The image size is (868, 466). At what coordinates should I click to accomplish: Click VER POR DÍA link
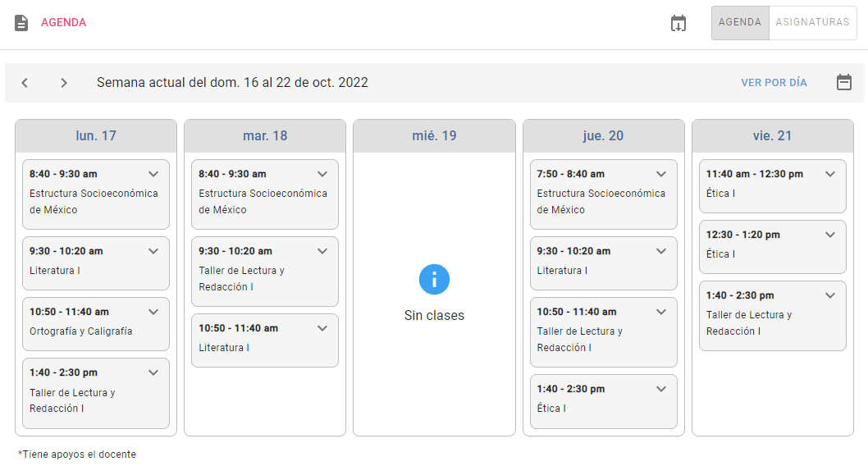pos(774,83)
